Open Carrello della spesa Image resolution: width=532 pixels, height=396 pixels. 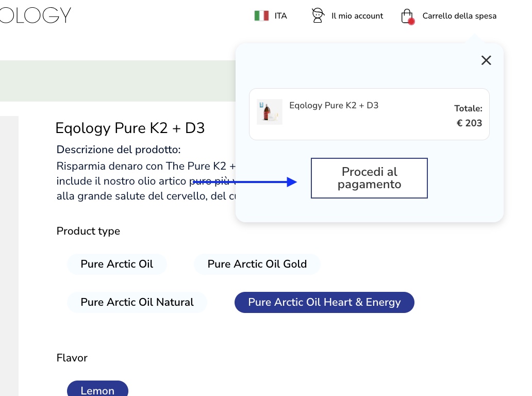(459, 16)
